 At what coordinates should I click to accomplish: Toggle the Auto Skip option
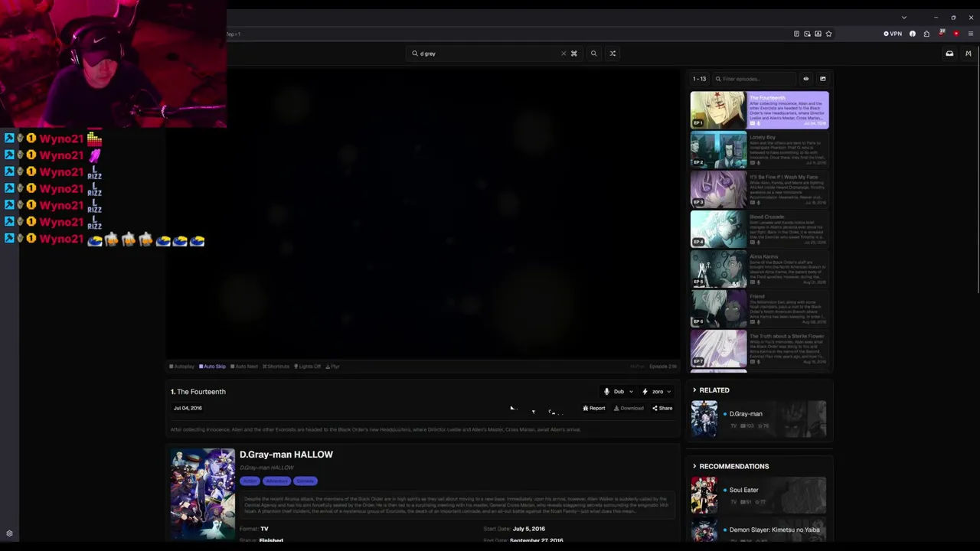(x=212, y=367)
